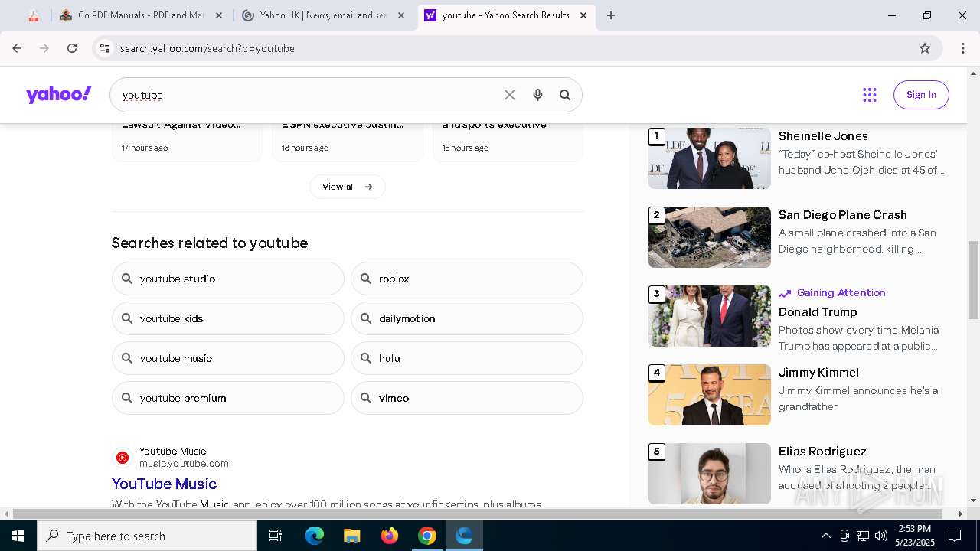Image resolution: width=980 pixels, height=551 pixels.
Task: Submit search with magnifier icon
Action: [565, 95]
